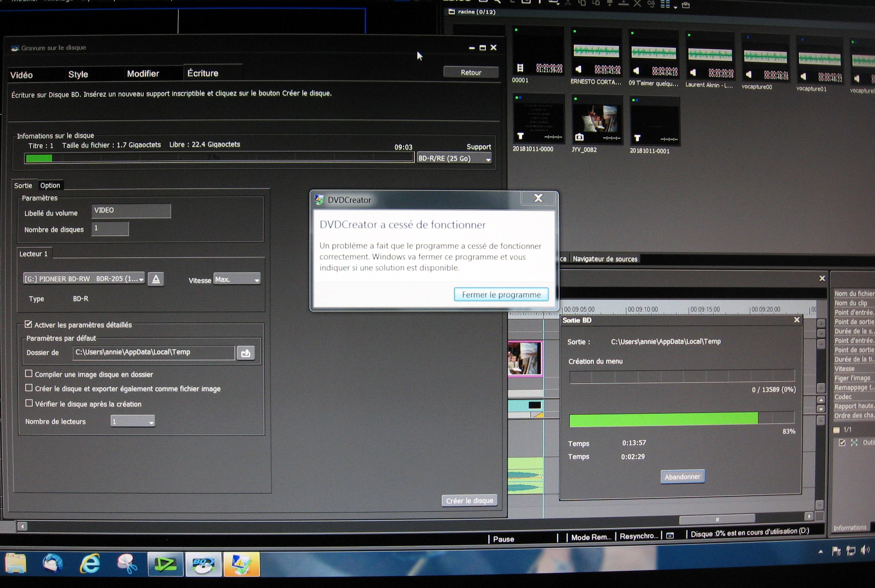
Task: Click the 83% green progress bar in Sortie BD
Action: (682, 420)
